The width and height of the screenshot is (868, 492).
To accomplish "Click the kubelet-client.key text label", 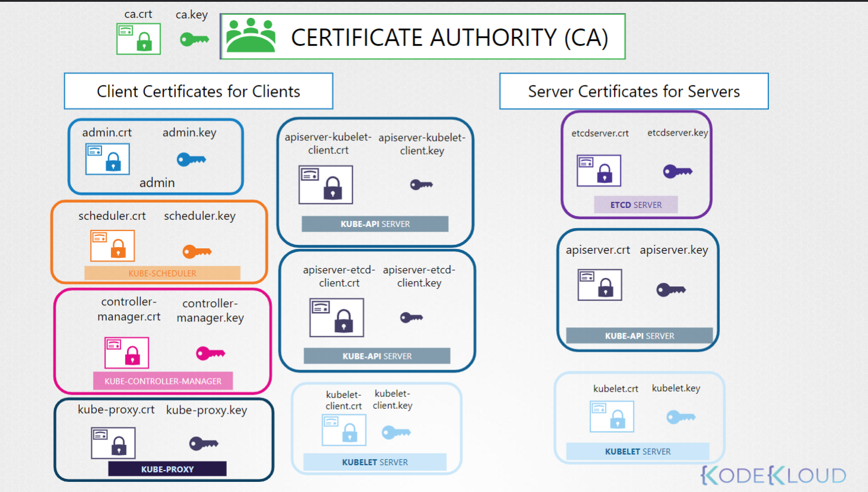I will click(392, 400).
